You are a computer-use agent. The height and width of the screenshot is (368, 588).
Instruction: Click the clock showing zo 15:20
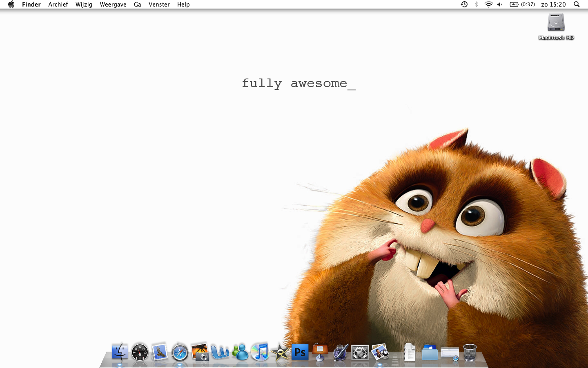coord(553,4)
